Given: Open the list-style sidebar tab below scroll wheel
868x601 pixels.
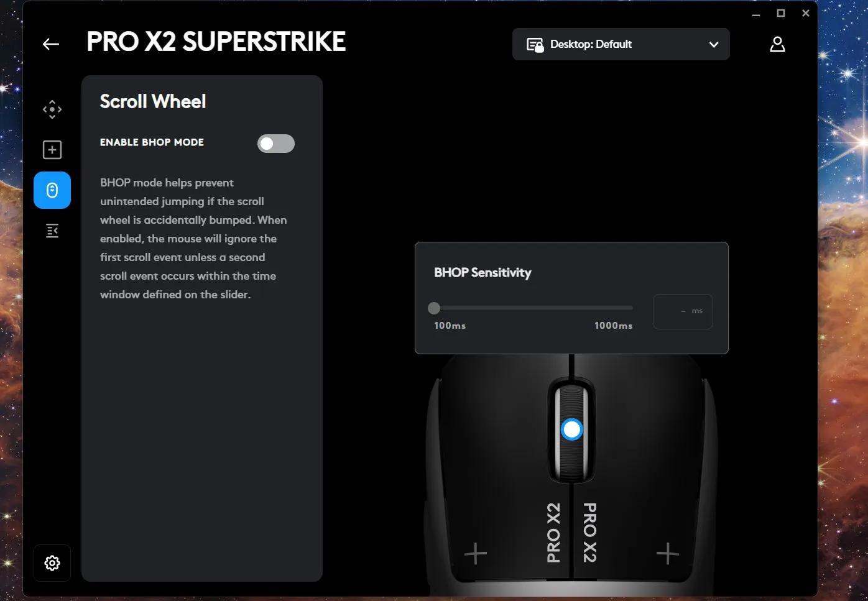Looking at the screenshot, I should (x=52, y=231).
